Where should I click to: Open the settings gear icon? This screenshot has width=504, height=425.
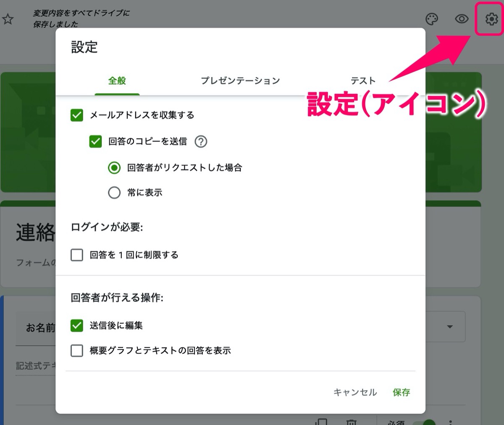coord(491,19)
